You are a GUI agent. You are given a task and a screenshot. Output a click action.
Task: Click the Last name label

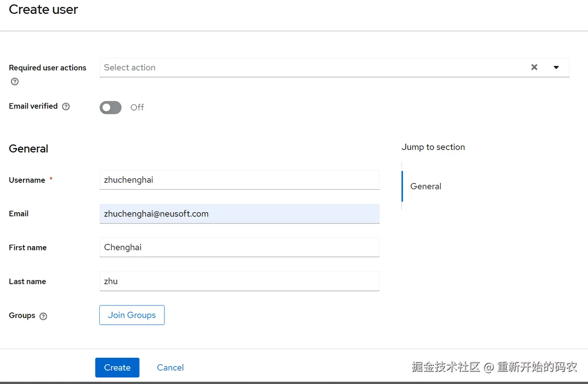tap(28, 282)
